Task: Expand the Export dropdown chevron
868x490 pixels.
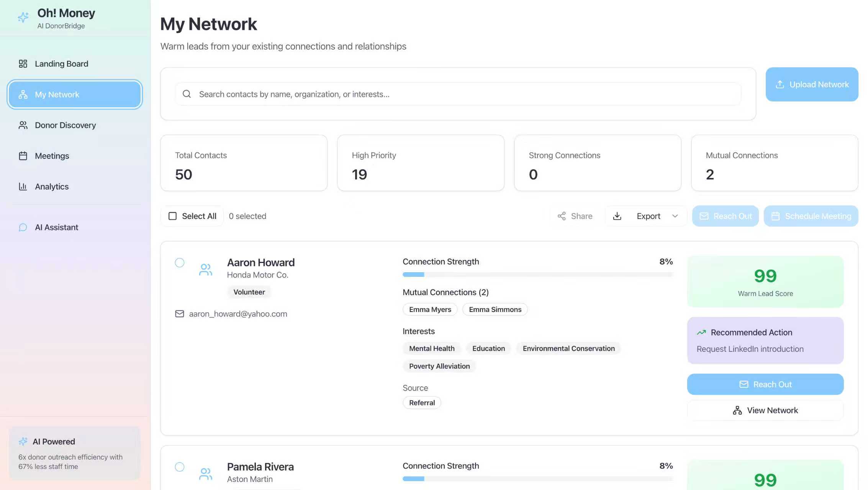Action: click(675, 216)
